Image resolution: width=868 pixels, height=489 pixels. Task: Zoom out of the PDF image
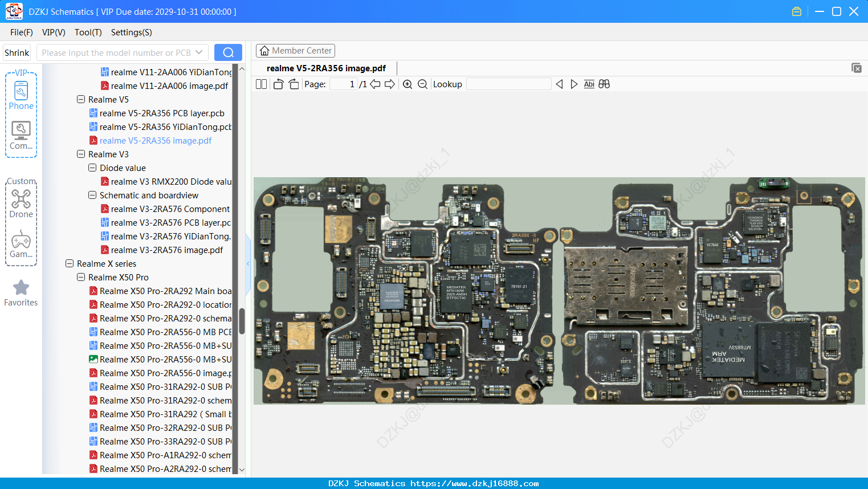422,84
